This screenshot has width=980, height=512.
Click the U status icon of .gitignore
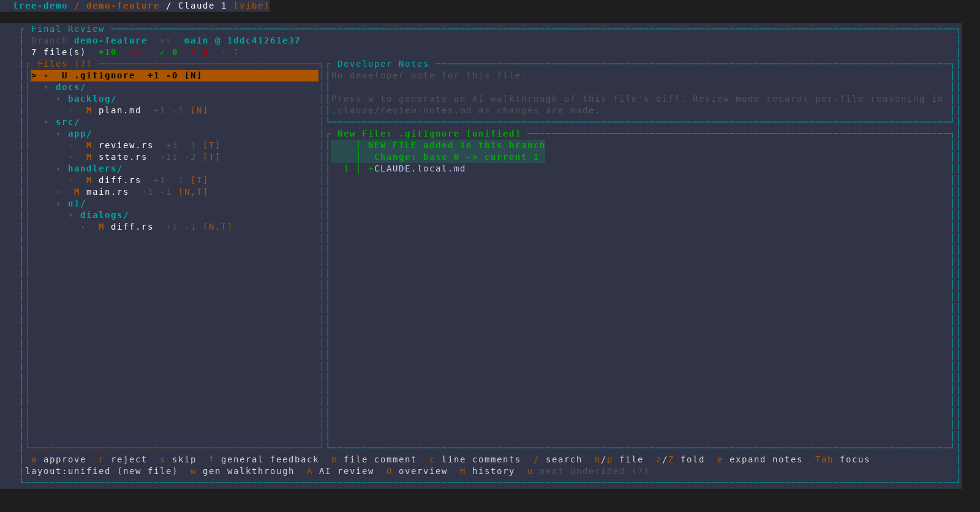pyautogui.click(x=64, y=75)
